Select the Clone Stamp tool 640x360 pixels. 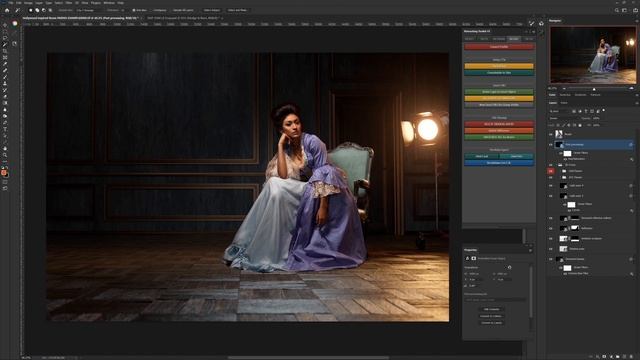5,84
